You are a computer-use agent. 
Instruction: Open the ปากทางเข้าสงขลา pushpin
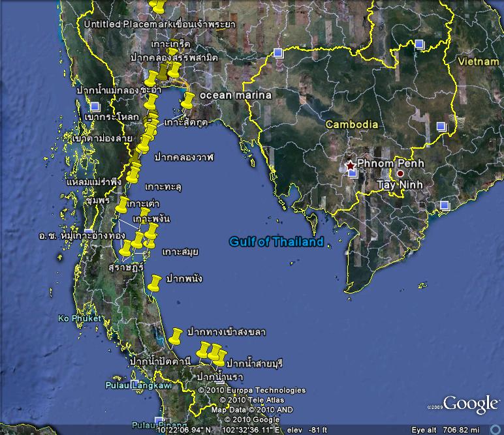[x=175, y=337]
